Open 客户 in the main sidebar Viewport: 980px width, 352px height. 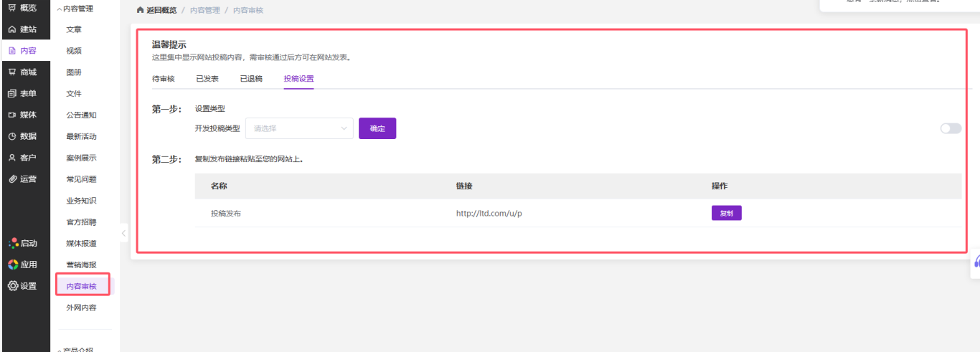click(x=22, y=158)
